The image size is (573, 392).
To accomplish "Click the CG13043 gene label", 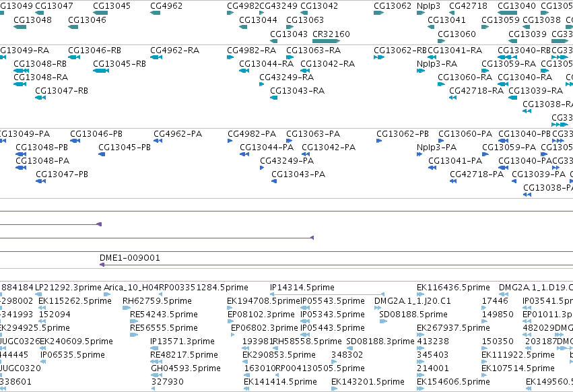I will coord(289,34).
